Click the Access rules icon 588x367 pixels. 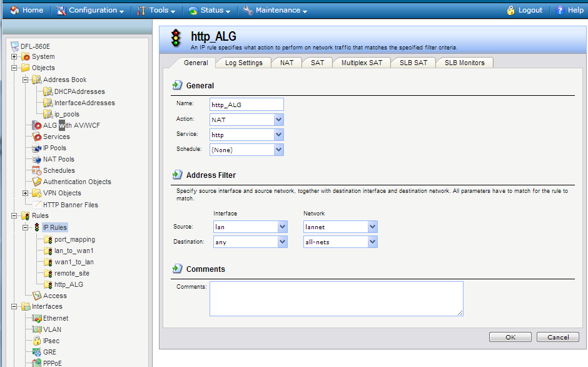pyautogui.click(x=37, y=296)
